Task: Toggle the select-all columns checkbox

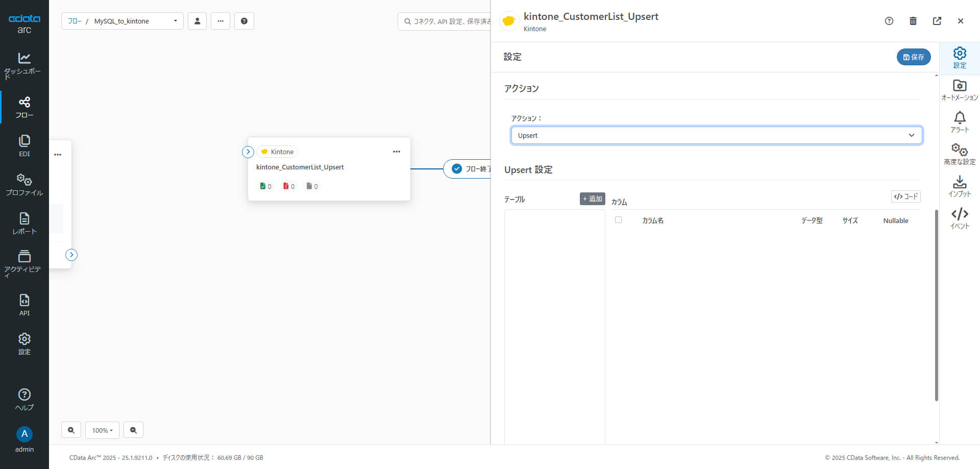Action: [618, 220]
